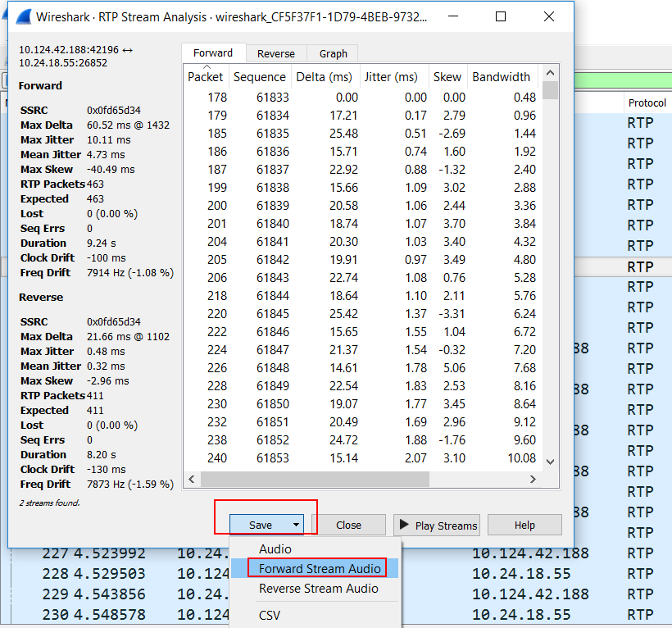Click the Reverse Freq Drift value 7873 Hz
672x628 pixels.
pyautogui.click(x=129, y=484)
